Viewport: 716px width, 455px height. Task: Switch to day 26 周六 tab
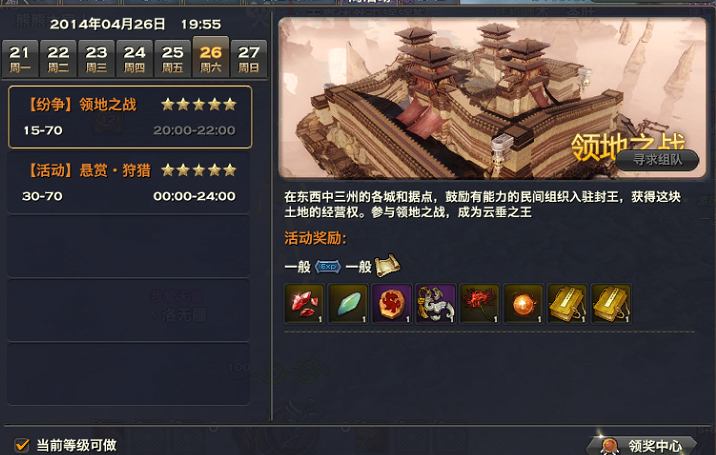coord(211,58)
